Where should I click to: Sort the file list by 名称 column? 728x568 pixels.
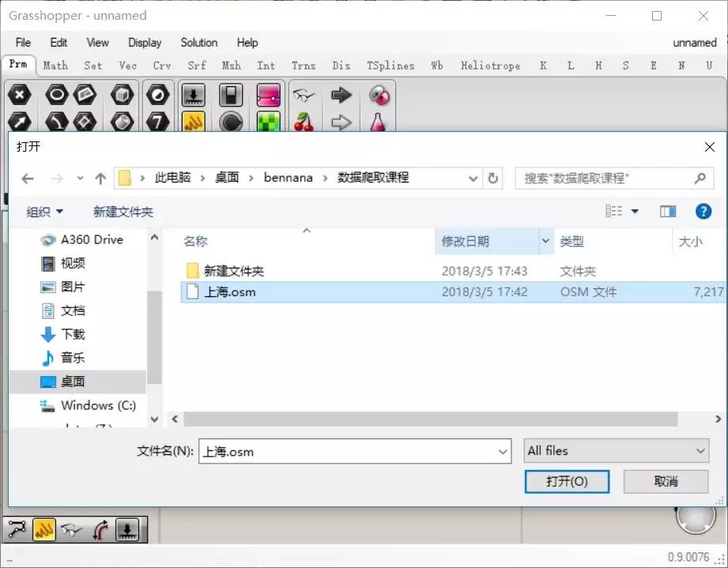(195, 241)
